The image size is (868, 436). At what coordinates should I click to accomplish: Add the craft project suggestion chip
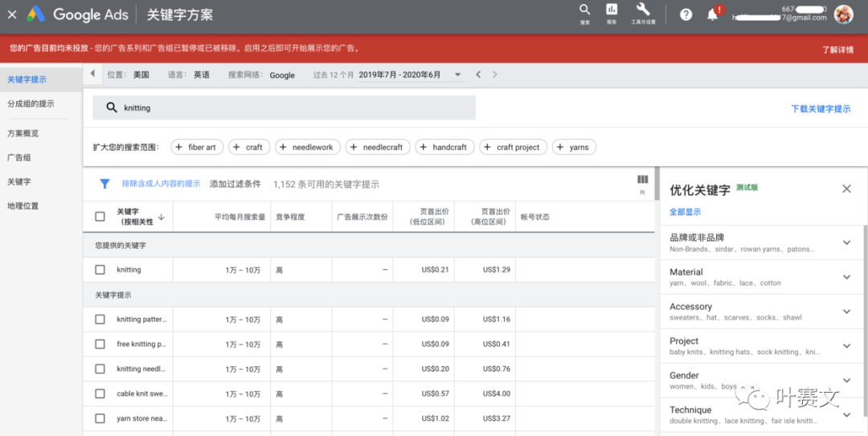513,147
